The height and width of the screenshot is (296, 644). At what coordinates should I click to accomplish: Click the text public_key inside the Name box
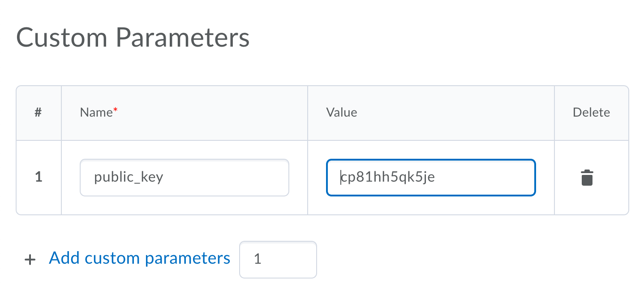click(129, 178)
